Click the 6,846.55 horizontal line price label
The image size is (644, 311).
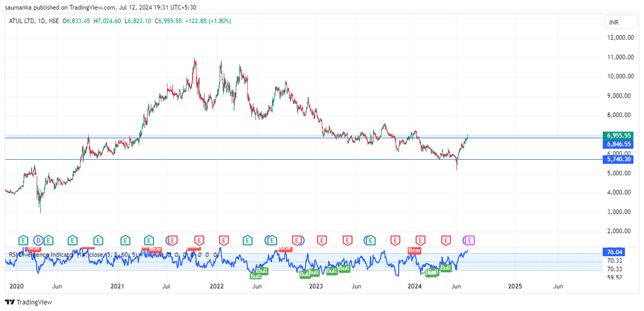[618, 144]
